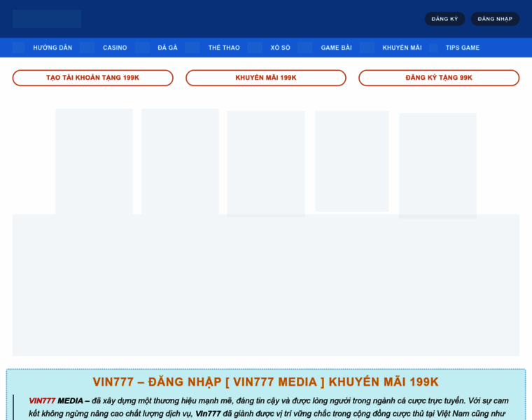
Task: Open the HƯỚNG DẪN menu item
Action: coord(52,48)
